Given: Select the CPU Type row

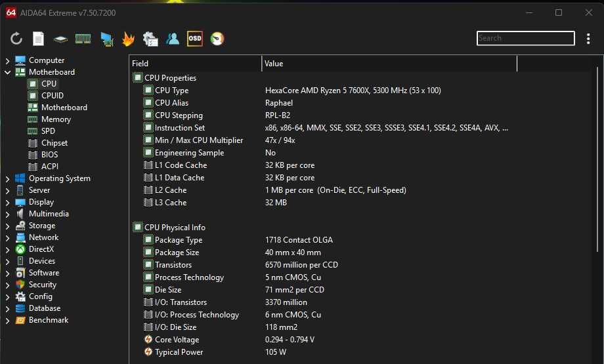Looking at the screenshot, I should coord(330,91).
